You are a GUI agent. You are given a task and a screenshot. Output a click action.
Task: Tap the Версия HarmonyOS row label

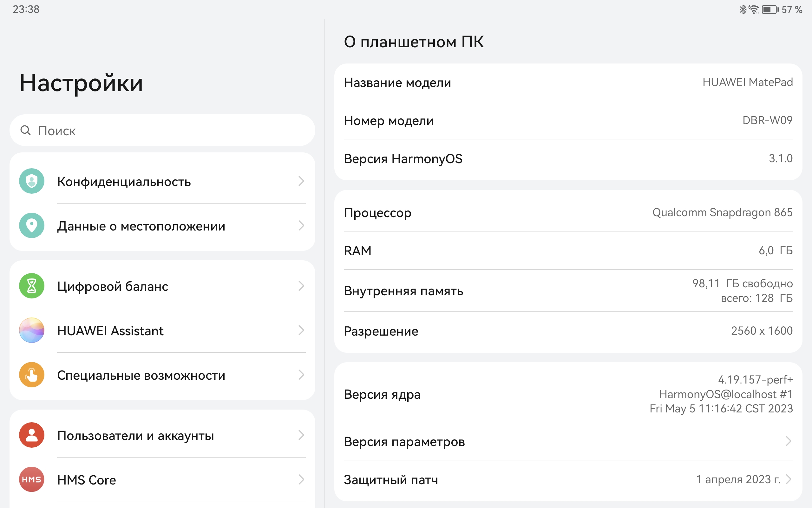click(403, 158)
